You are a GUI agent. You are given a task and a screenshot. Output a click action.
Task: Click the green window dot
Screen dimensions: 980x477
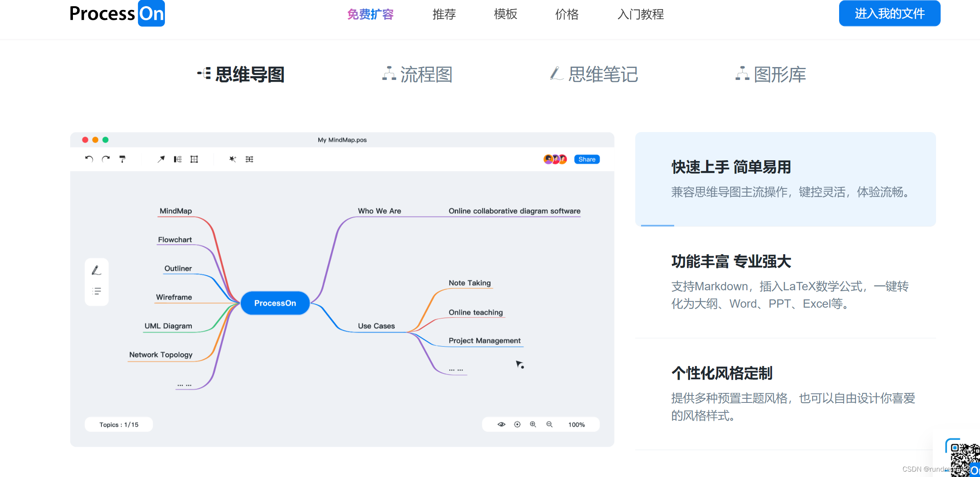click(106, 140)
